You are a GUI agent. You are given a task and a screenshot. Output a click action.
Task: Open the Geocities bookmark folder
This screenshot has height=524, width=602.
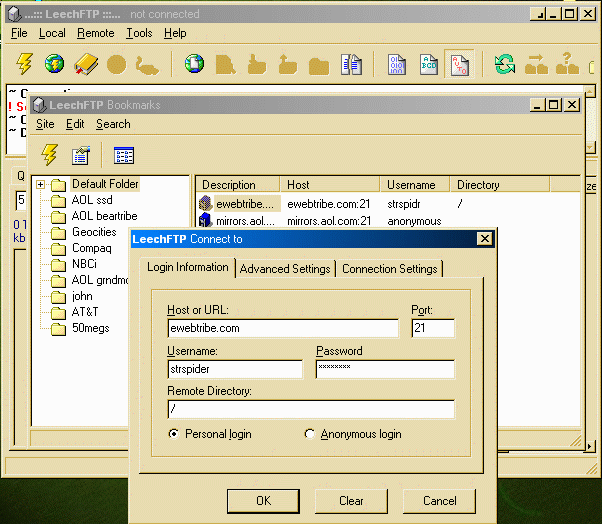coord(93,232)
